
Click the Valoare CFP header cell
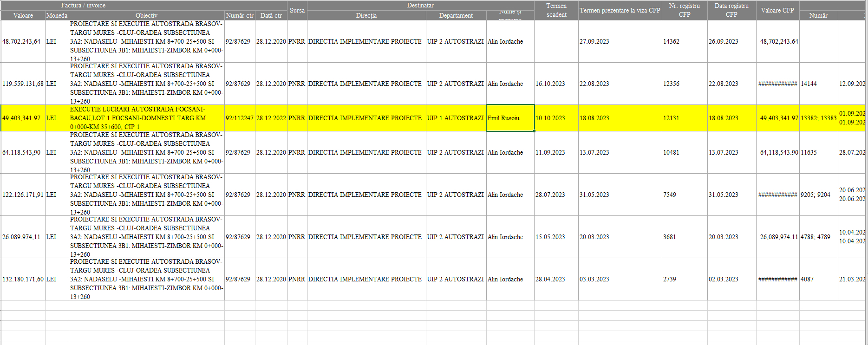point(777,10)
